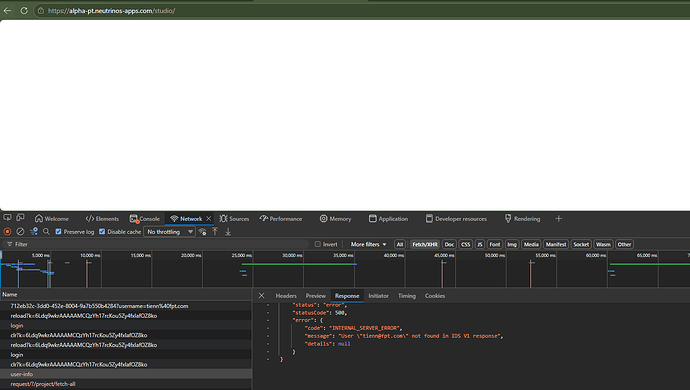Viewport: 690px width, 390px height.
Task: Toggle the JS filter
Action: 480,244
